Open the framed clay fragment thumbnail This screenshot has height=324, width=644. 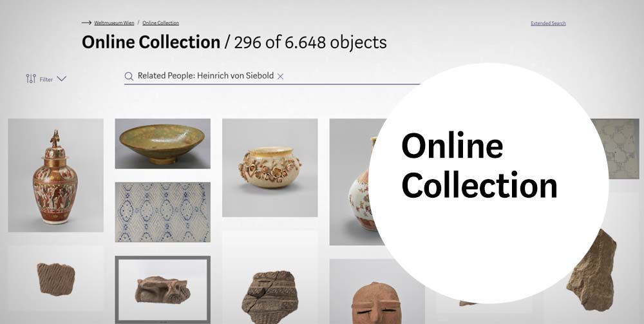point(163,289)
